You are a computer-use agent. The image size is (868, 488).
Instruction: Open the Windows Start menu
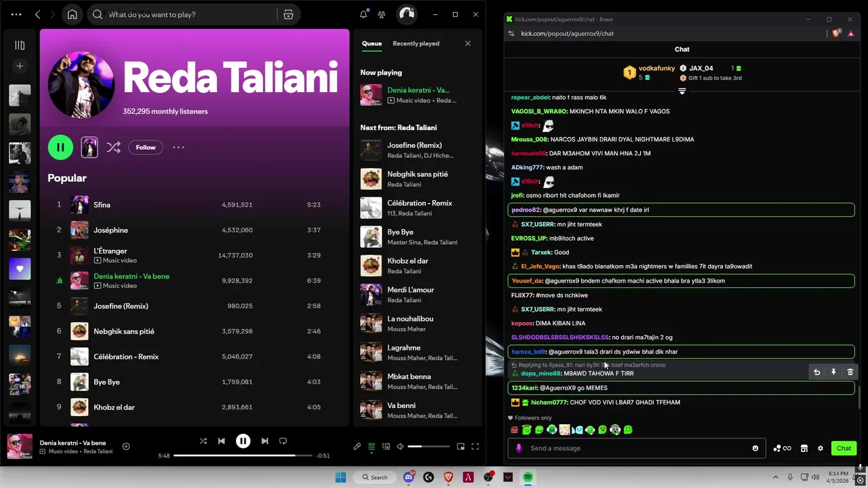pyautogui.click(x=340, y=477)
